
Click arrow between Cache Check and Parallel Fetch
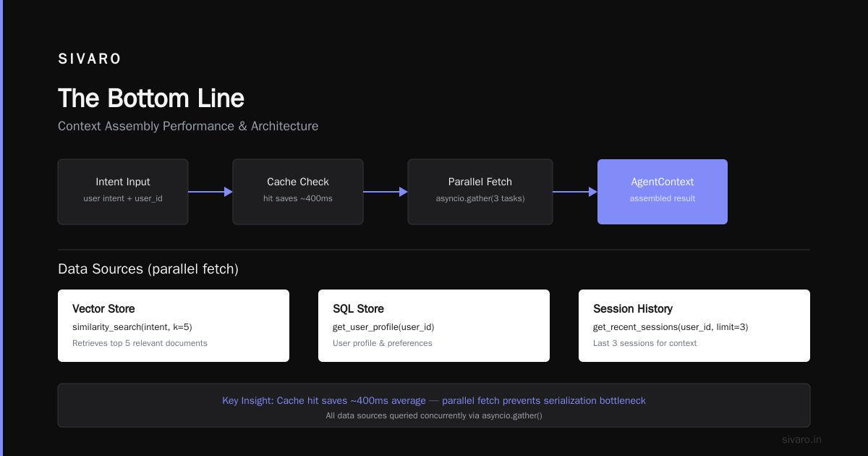click(x=386, y=192)
